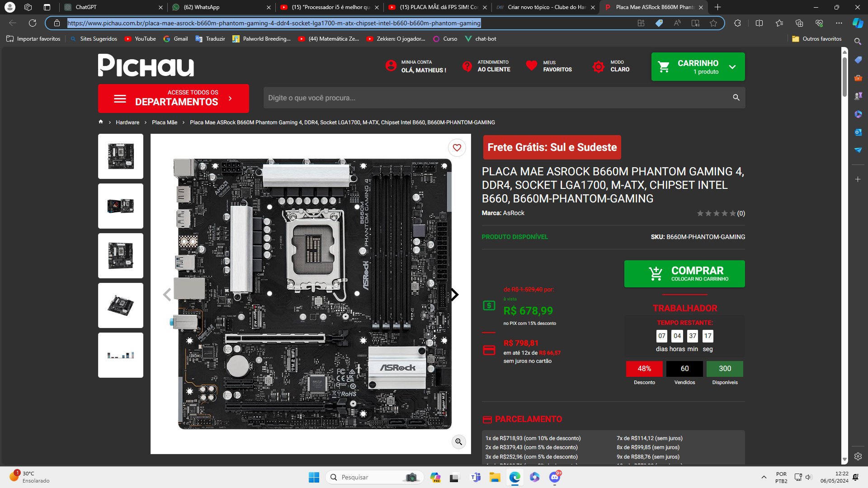Open Minha Conta link
This screenshot has height=488, width=868.
415,66
